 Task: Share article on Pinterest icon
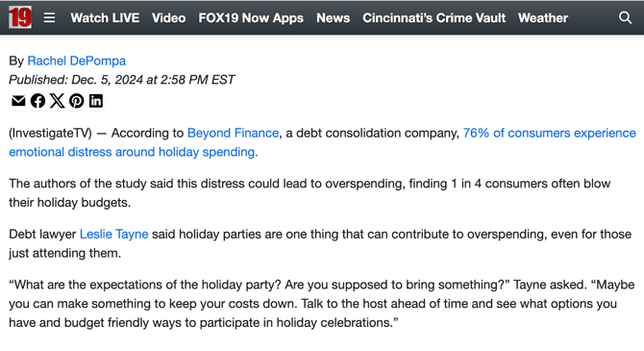point(76,101)
